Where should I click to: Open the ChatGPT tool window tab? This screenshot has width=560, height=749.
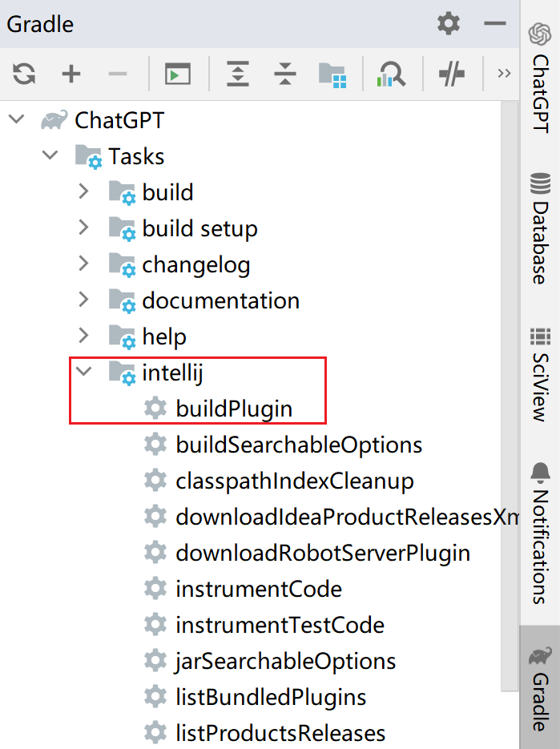pos(540,78)
